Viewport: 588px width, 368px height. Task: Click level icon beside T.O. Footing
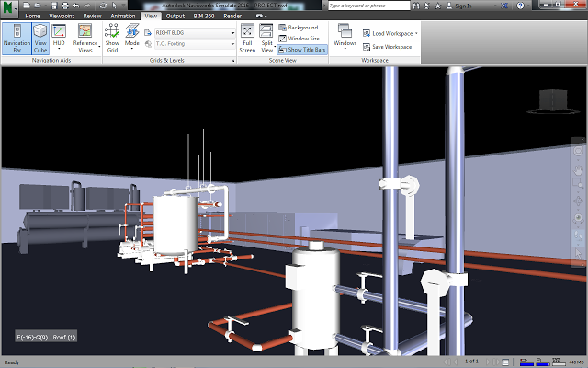tap(148, 44)
